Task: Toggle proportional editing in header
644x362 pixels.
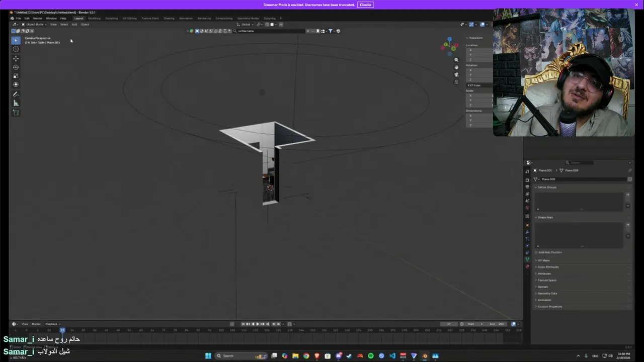Action: point(281,24)
